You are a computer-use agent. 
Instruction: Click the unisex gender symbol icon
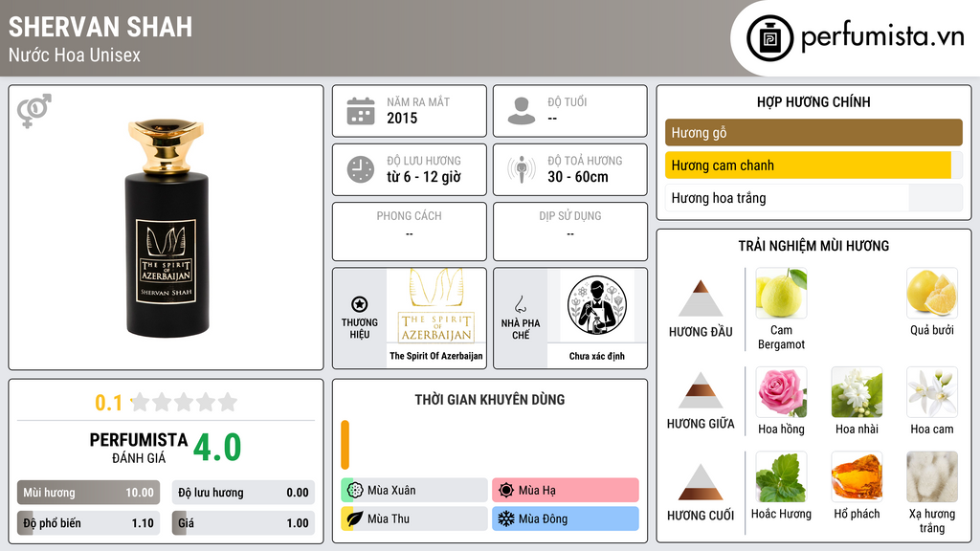click(x=34, y=111)
